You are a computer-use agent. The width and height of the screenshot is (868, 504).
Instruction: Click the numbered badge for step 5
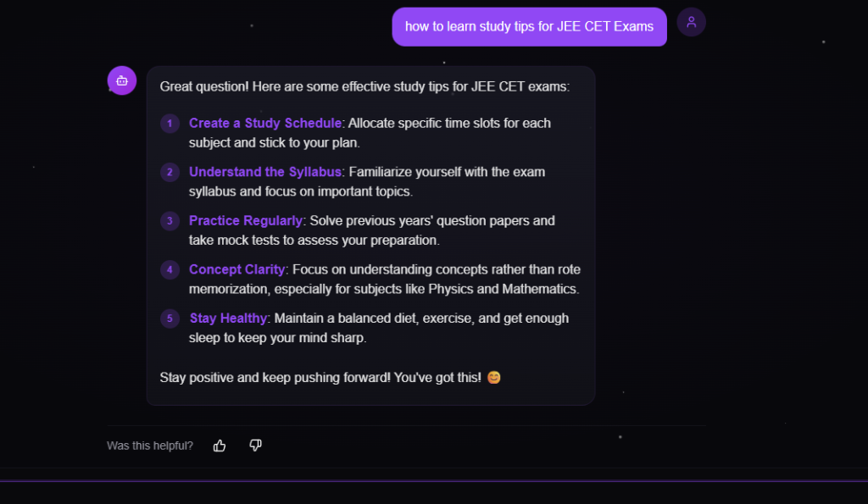click(170, 318)
